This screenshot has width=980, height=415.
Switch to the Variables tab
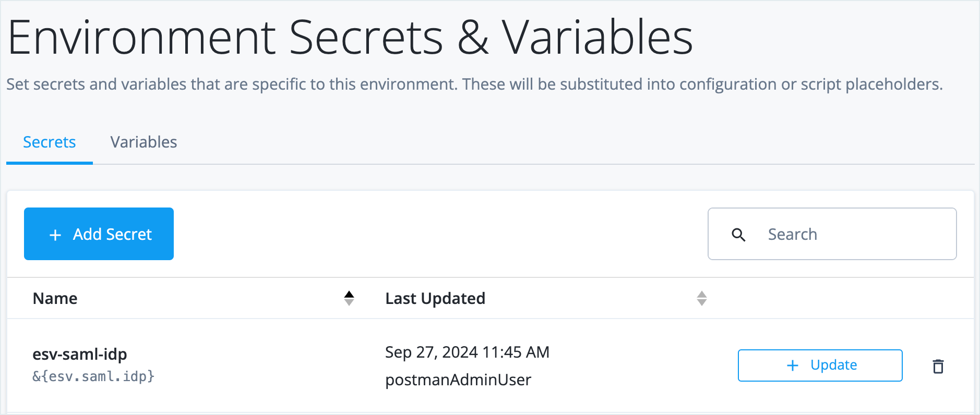pos(144,142)
